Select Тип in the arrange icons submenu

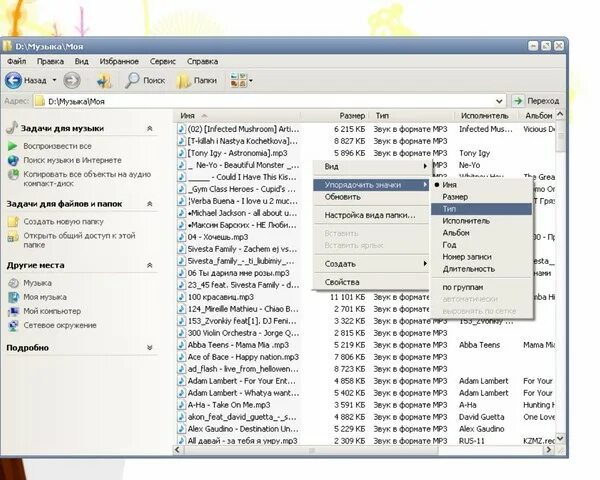point(481,209)
